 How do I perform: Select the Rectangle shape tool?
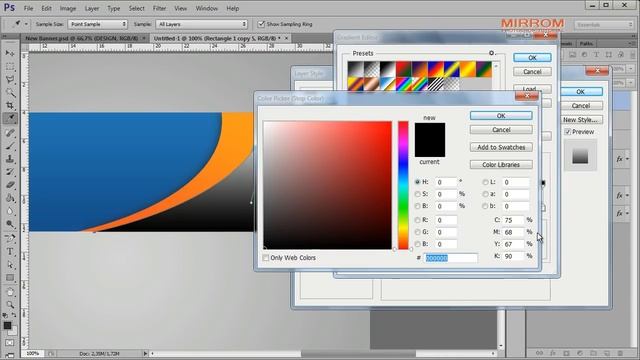pyautogui.click(x=10, y=278)
